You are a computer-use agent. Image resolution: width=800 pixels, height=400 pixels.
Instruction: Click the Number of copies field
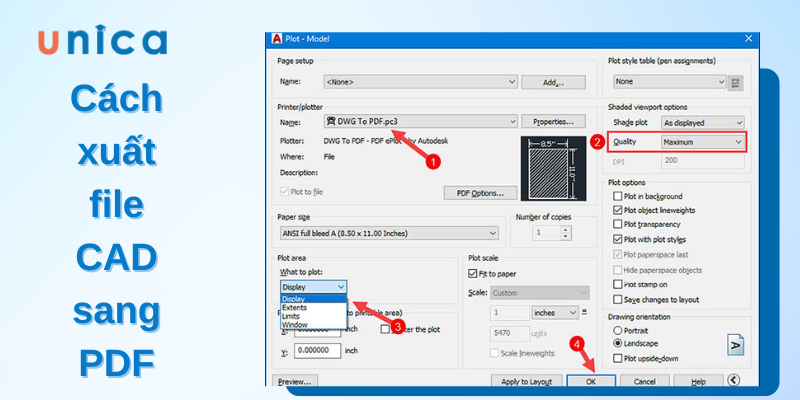pyautogui.click(x=546, y=233)
